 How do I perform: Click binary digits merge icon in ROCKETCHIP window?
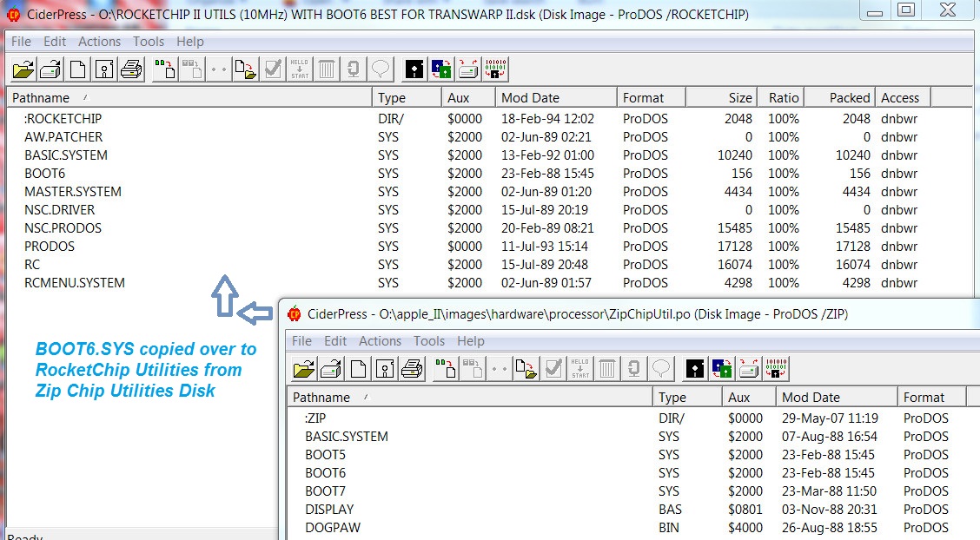click(x=495, y=69)
